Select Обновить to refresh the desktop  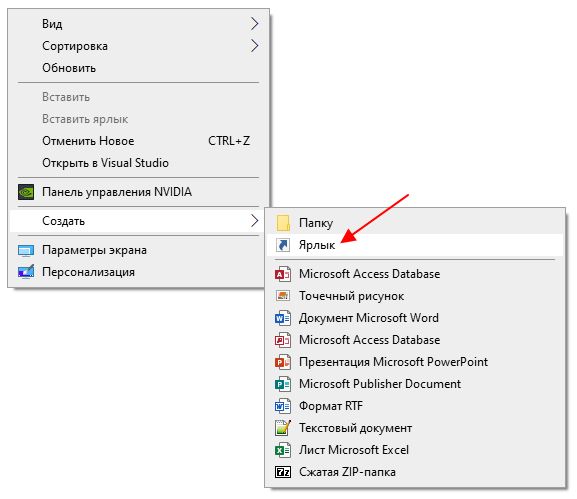(x=138, y=68)
